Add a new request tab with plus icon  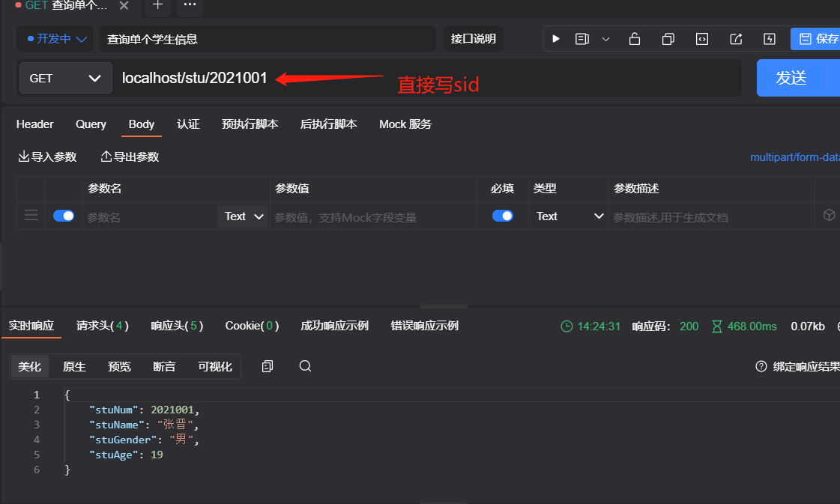[157, 4]
